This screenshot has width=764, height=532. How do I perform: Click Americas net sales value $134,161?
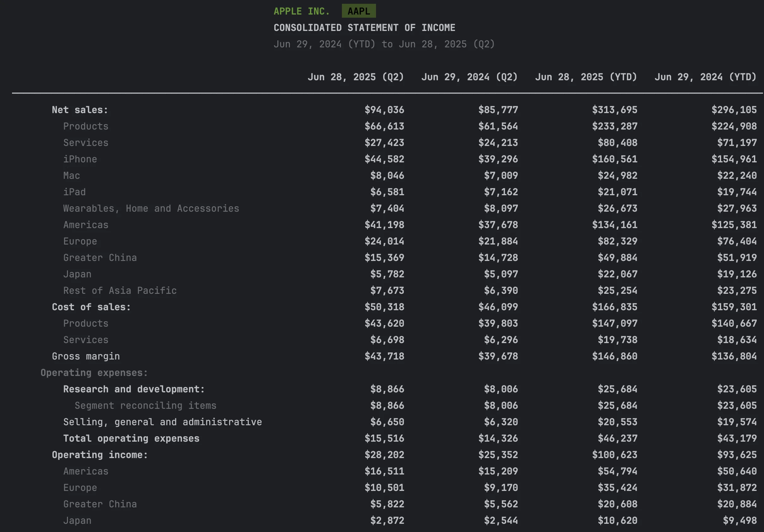pos(615,225)
